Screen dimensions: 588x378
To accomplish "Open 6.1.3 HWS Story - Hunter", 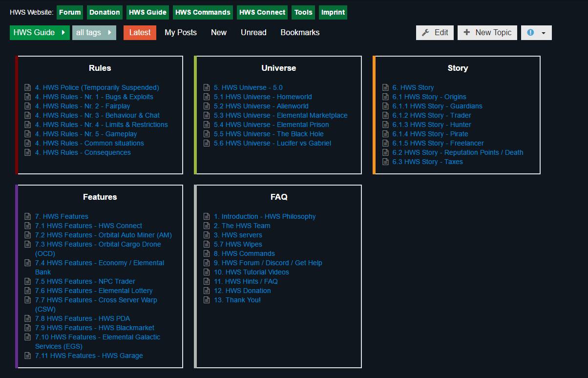I will tap(432, 125).
